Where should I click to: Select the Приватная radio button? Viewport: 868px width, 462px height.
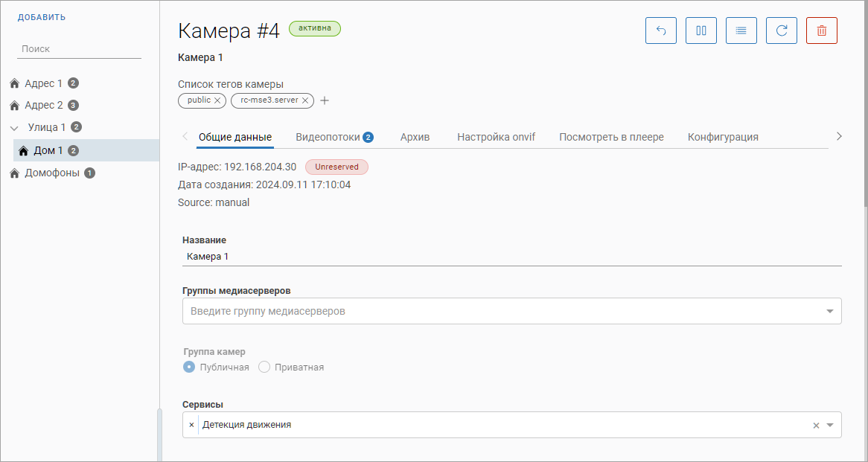pyautogui.click(x=264, y=367)
